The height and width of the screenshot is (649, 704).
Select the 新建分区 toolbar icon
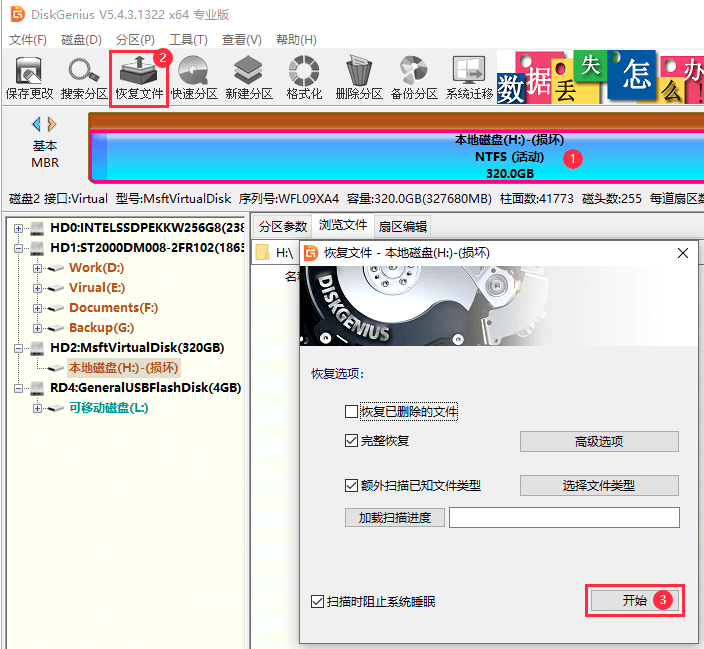(249, 78)
